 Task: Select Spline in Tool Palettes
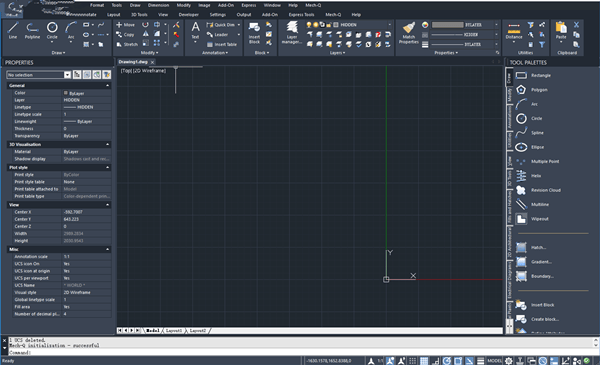click(530, 133)
